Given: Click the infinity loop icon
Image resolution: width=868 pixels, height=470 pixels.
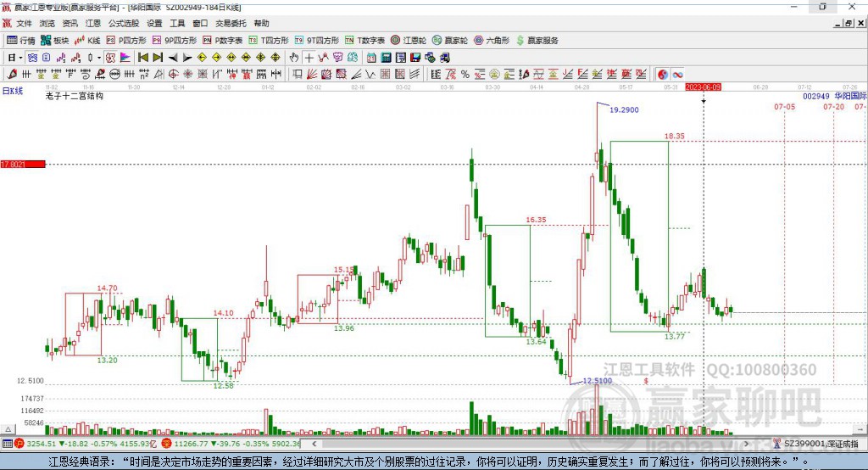Looking at the screenshot, I should click(x=677, y=75).
